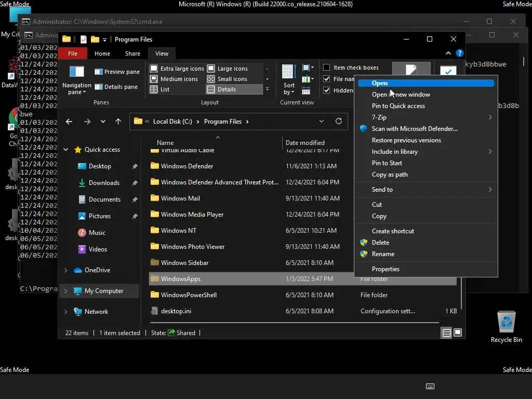Screen dimensions: 532x399
Task: Go back with the Back arrow
Action: coord(69,122)
